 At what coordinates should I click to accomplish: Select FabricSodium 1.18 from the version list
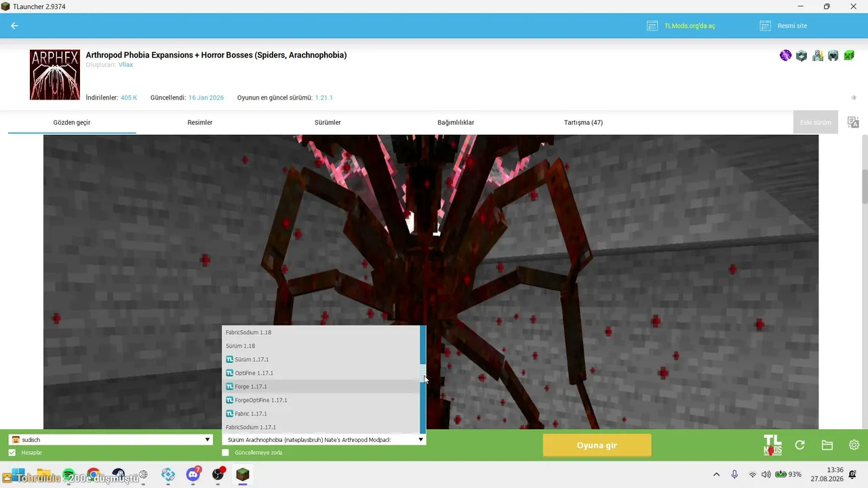pyautogui.click(x=321, y=332)
